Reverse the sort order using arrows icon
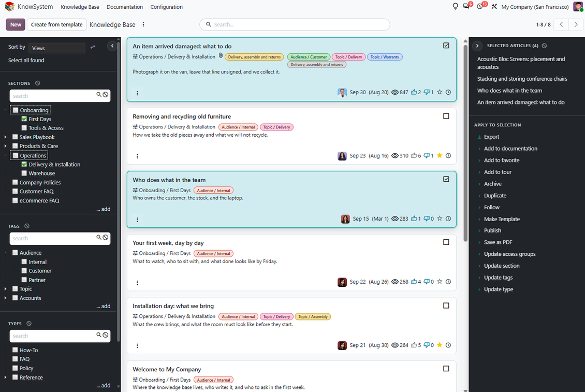585x392 pixels. (93, 47)
